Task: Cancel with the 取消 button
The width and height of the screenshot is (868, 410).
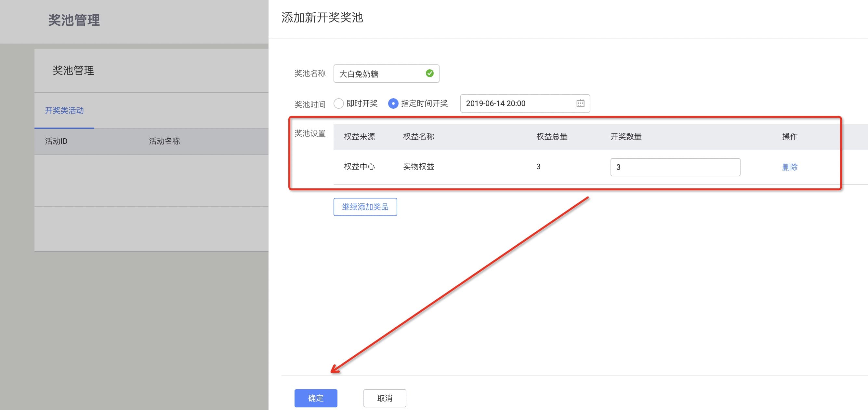Action: 385,398
